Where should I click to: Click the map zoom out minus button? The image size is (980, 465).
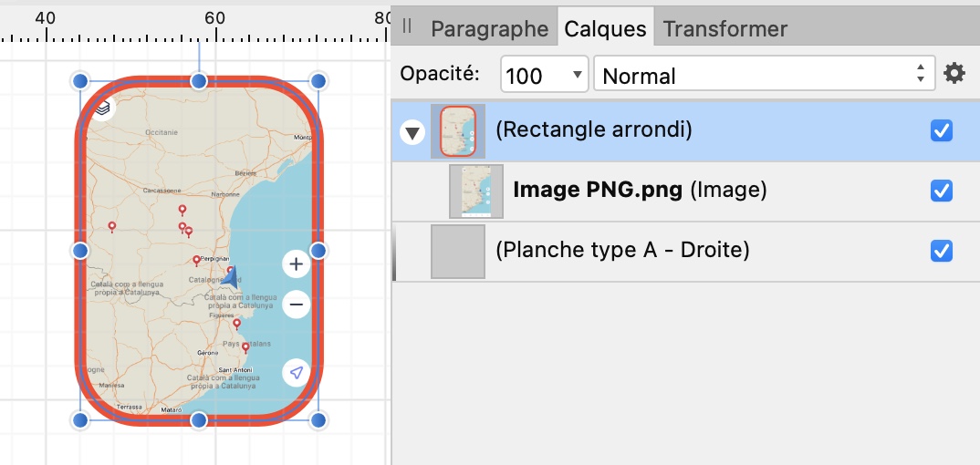[x=296, y=304]
